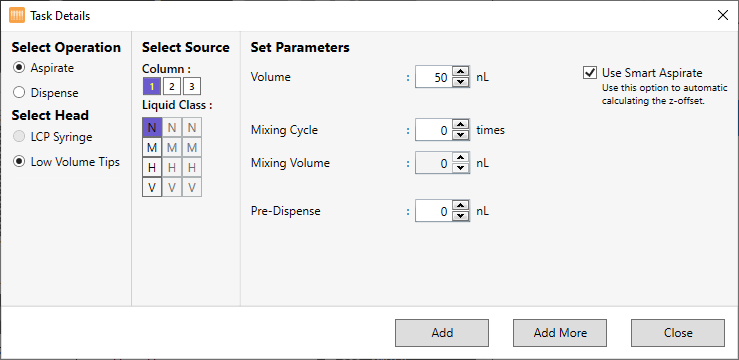Select liquid class M in first column
739x360 pixels.
point(152,147)
